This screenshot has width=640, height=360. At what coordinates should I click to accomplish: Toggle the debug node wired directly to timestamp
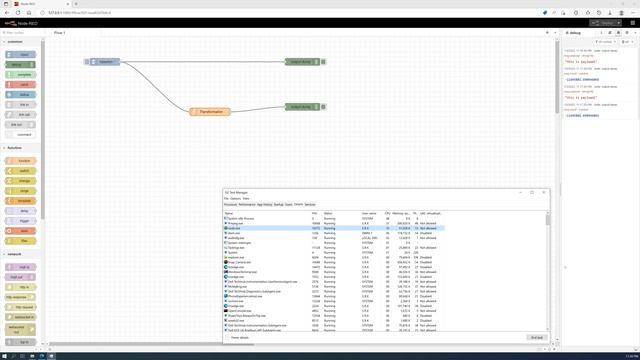point(323,62)
